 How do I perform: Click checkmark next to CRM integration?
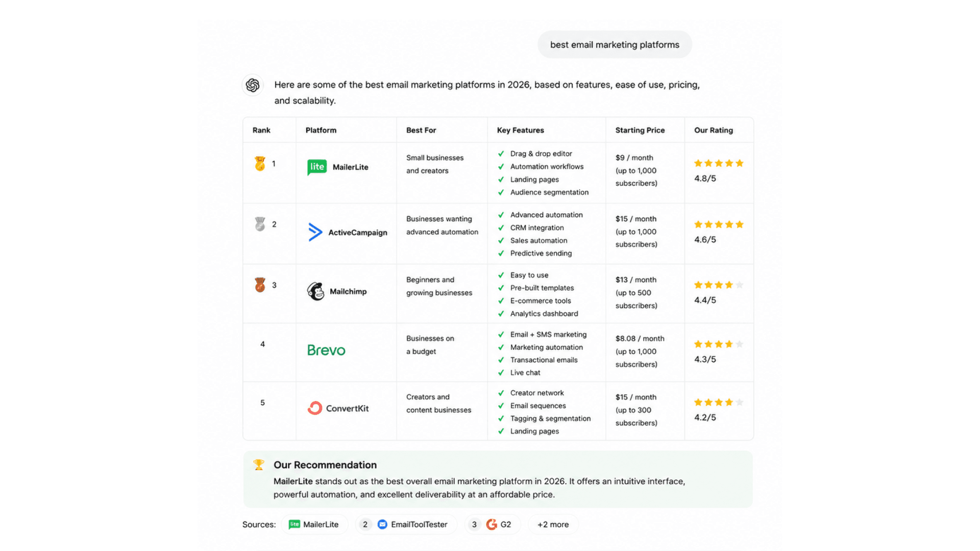tap(501, 228)
